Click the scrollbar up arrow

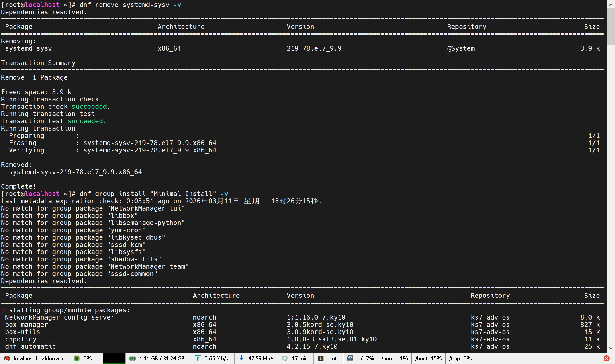pos(611,4)
